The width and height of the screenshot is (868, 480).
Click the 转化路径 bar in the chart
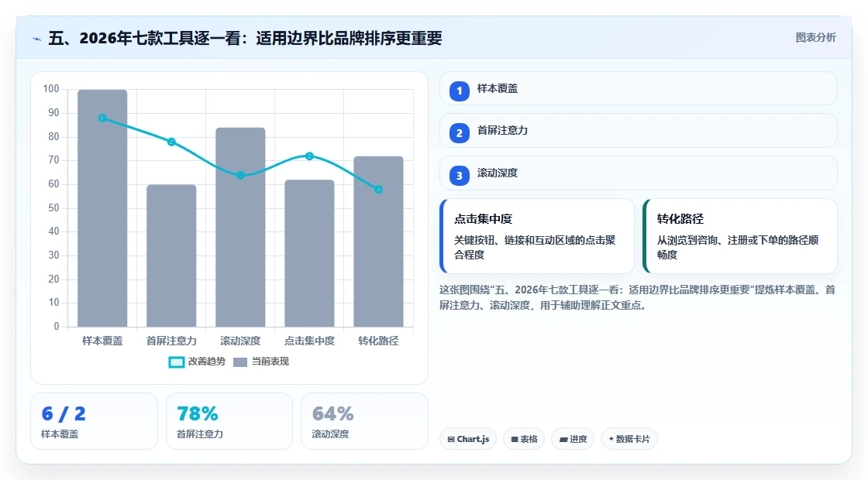pyautogui.click(x=379, y=242)
